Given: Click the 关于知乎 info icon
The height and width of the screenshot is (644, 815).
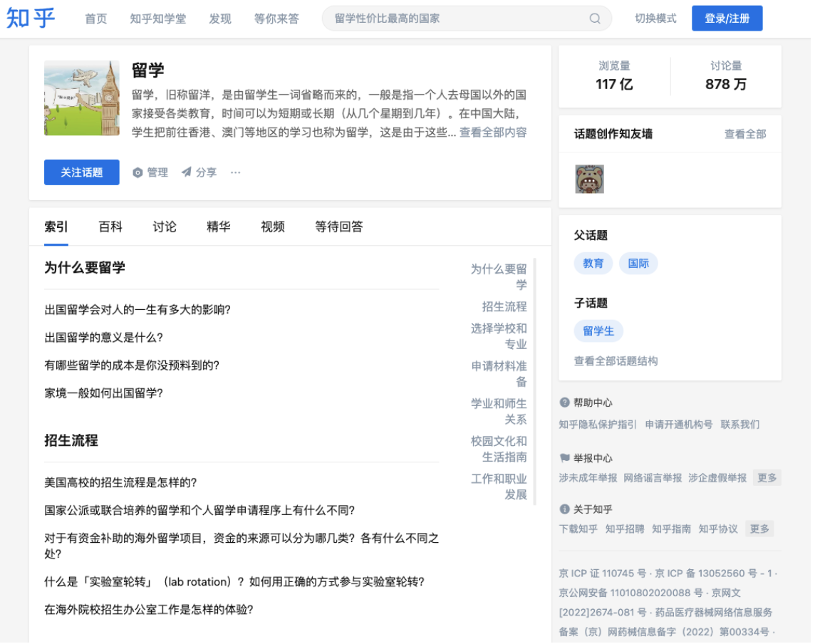Looking at the screenshot, I should point(567,511).
